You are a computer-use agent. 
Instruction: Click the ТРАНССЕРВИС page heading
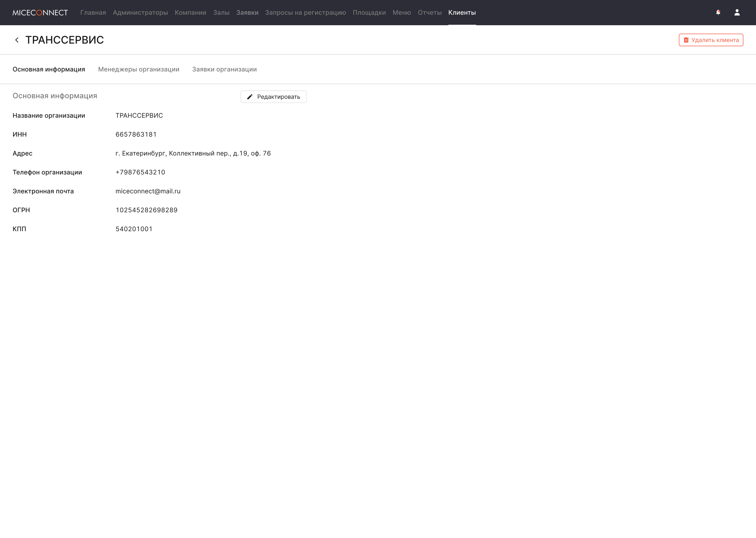coord(65,40)
